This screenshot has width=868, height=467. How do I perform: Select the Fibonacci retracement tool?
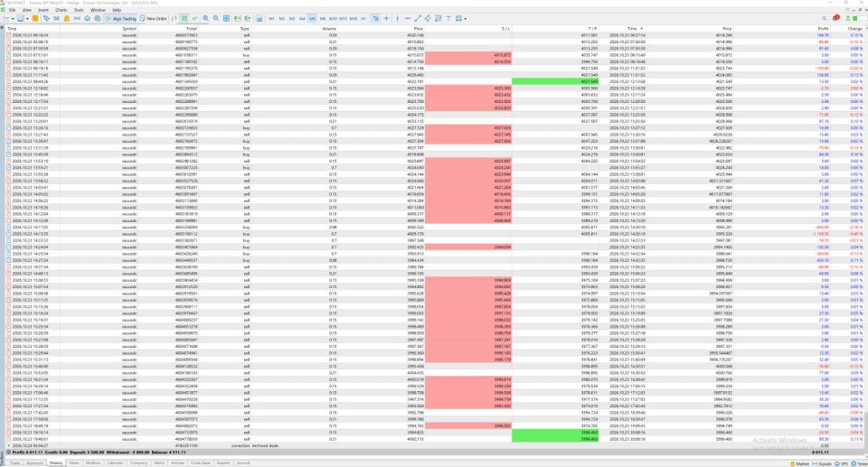tap(438, 18)
